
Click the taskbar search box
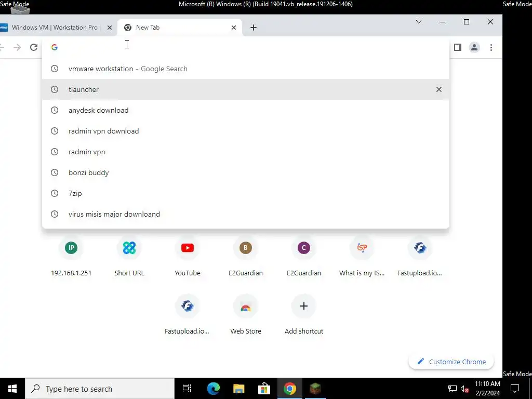point(100,389)
